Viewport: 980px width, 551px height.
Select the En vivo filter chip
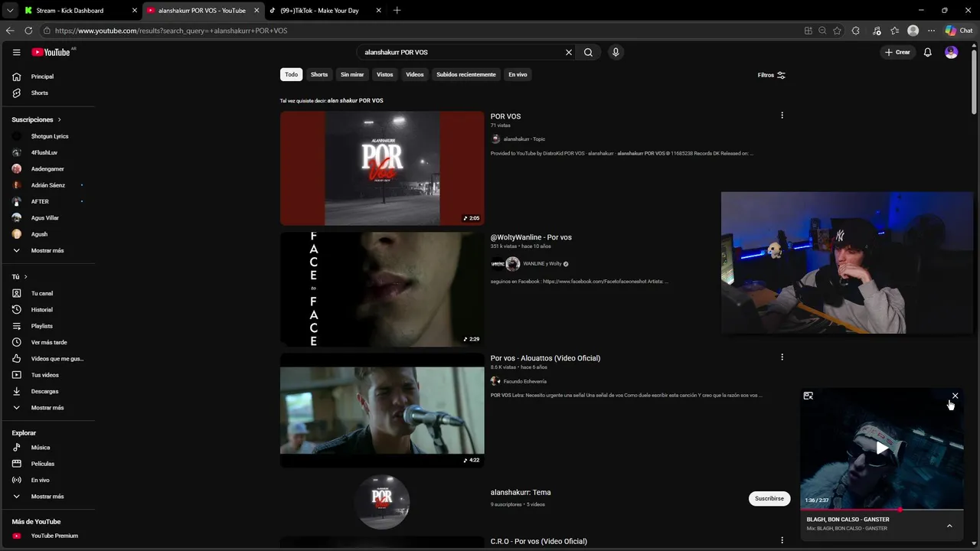pyautogui.click(x=518, y=74)
